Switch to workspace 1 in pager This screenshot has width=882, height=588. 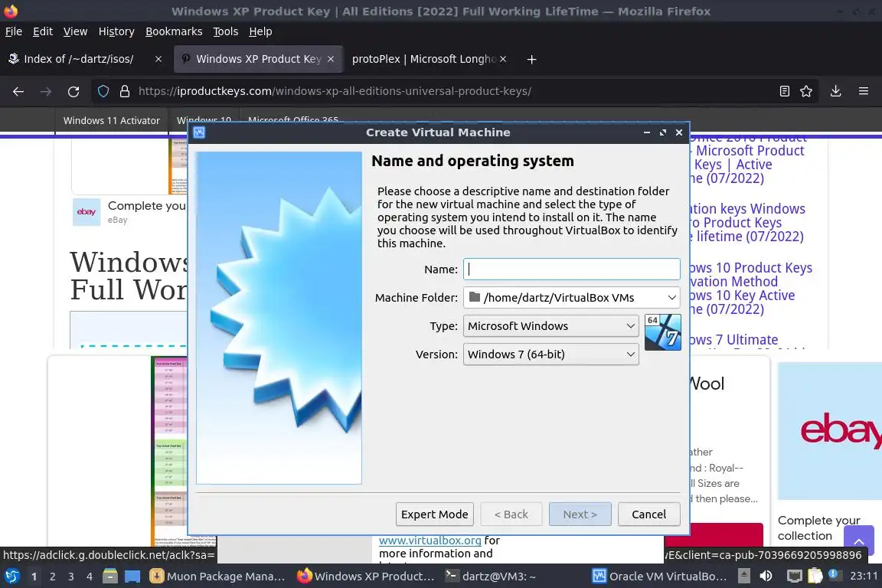coord(34,577)
